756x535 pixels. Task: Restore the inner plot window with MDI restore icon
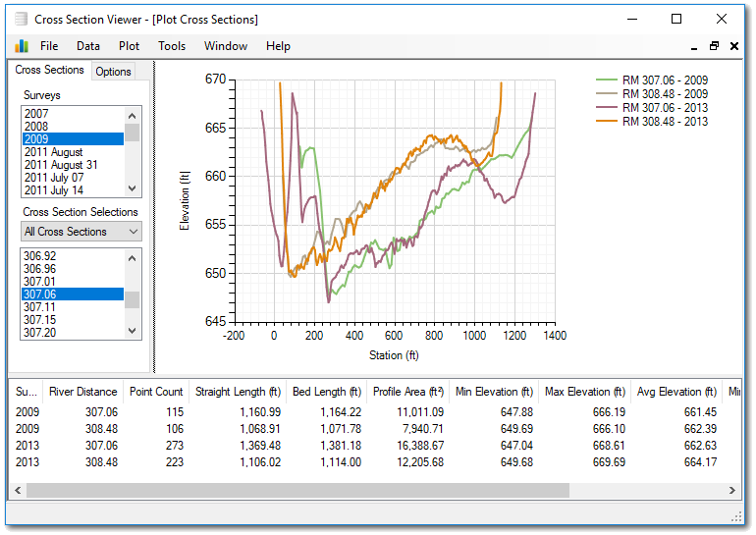point(714,46)
